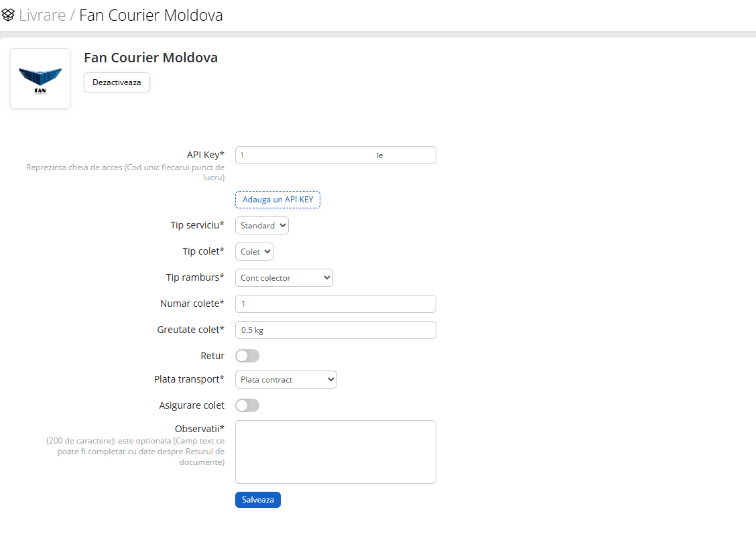Expand the Tip ramburs dropdown
756x536 pixels.
[x=284, y=277]
